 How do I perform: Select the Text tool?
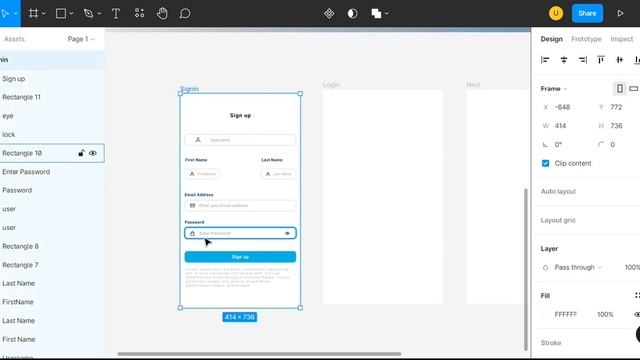click(x=116, y=13)
